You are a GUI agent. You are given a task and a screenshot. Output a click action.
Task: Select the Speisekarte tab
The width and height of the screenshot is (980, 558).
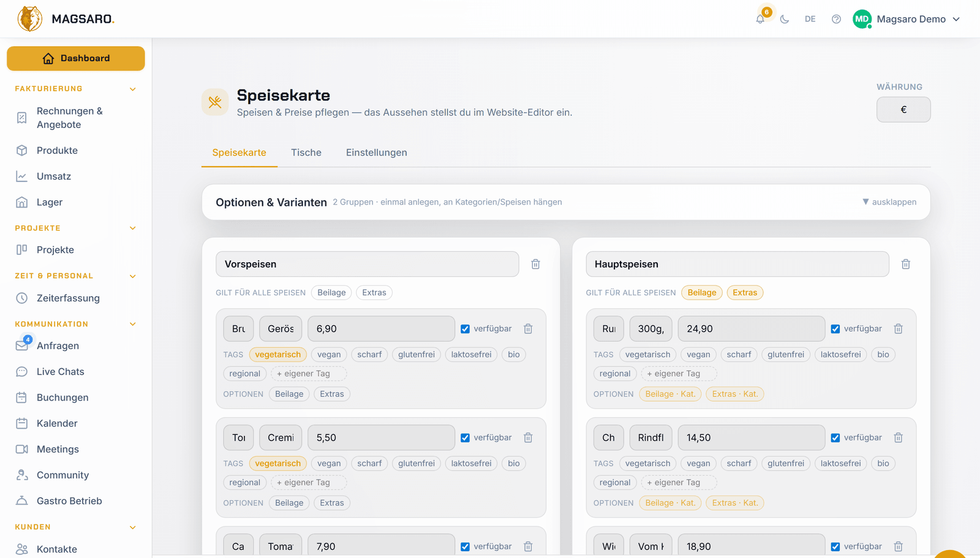pos(239,153)
